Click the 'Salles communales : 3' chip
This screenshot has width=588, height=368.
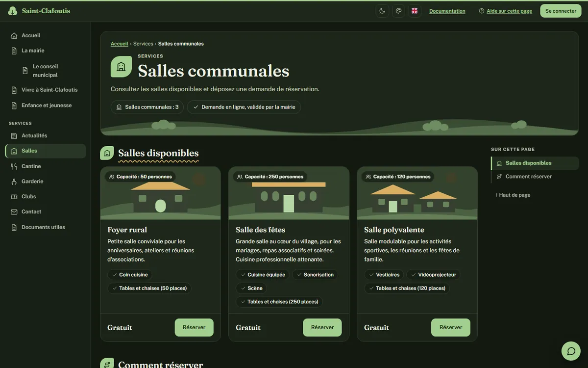[x=147, y=107]
